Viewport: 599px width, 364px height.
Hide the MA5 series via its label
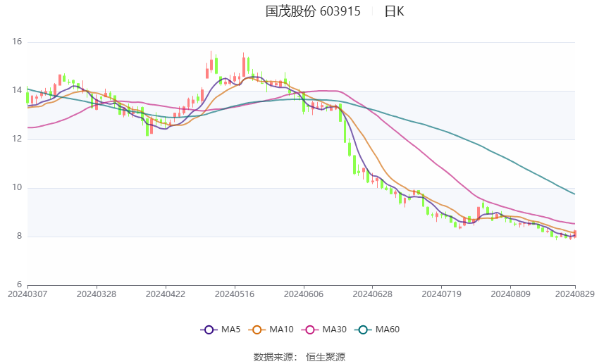pos(230,330)
